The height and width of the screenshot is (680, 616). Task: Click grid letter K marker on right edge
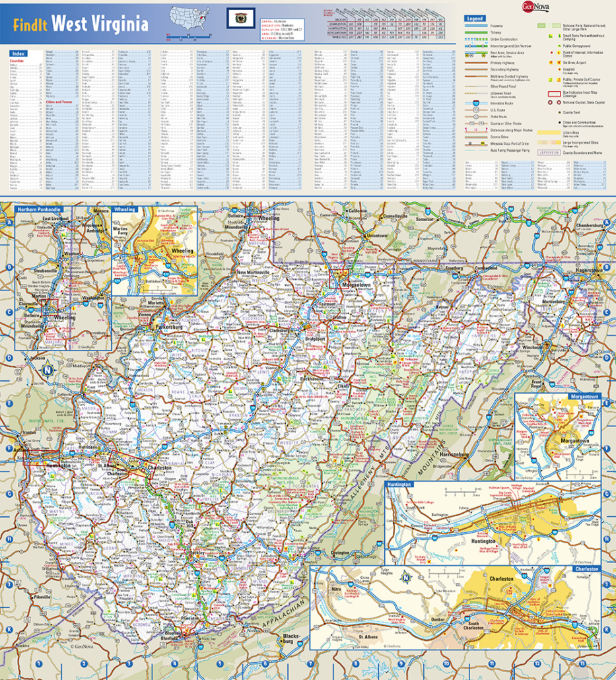(605, 629)
